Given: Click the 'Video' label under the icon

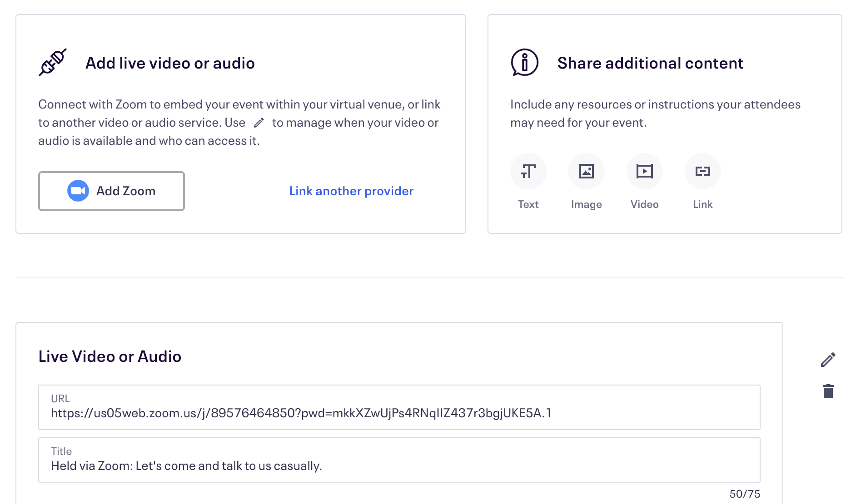Looking at the screenshot, I should click(x=644, y=204).
